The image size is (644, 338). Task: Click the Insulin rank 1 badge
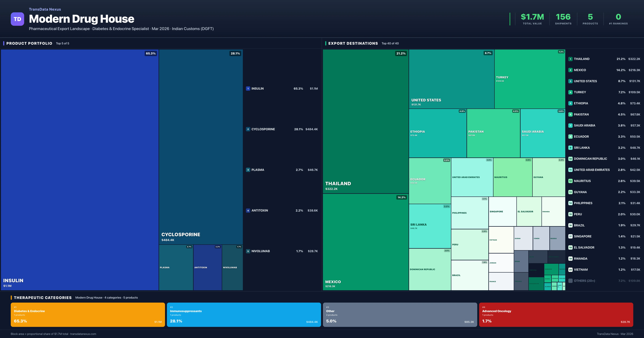point(248,89)
